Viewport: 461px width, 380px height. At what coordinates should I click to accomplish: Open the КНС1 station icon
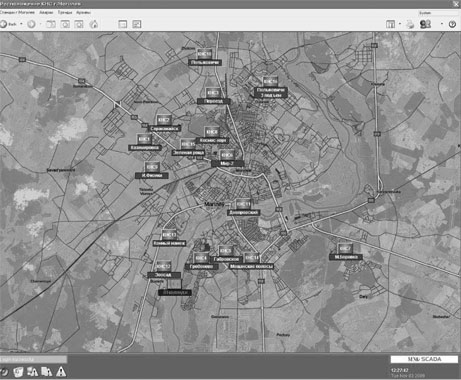[x=144, y=139]
